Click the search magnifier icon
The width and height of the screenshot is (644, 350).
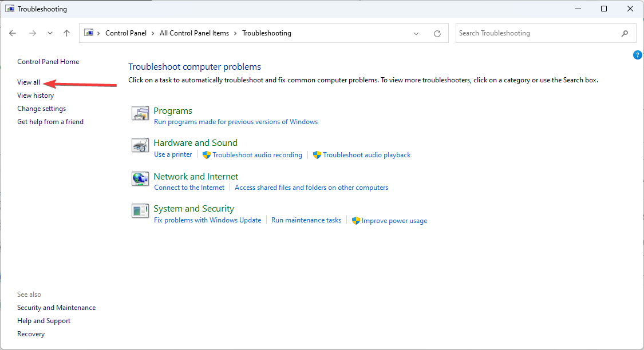click(x=625, y=33)
